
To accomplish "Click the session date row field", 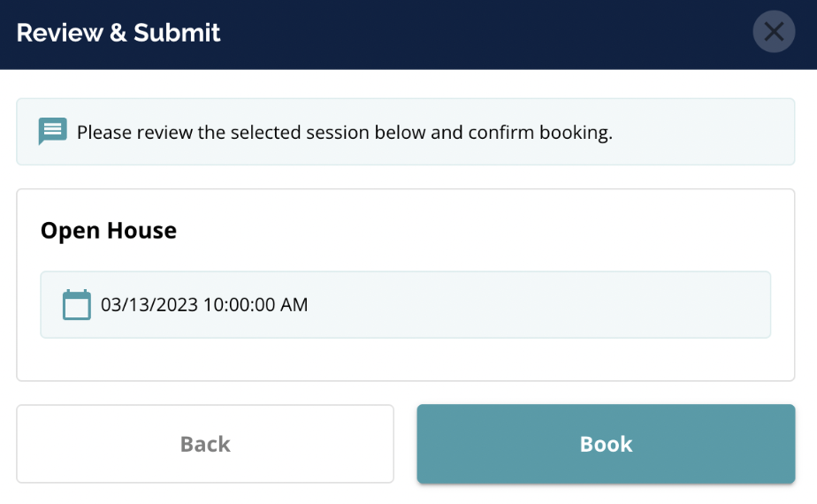I will [x=531, y=305].
